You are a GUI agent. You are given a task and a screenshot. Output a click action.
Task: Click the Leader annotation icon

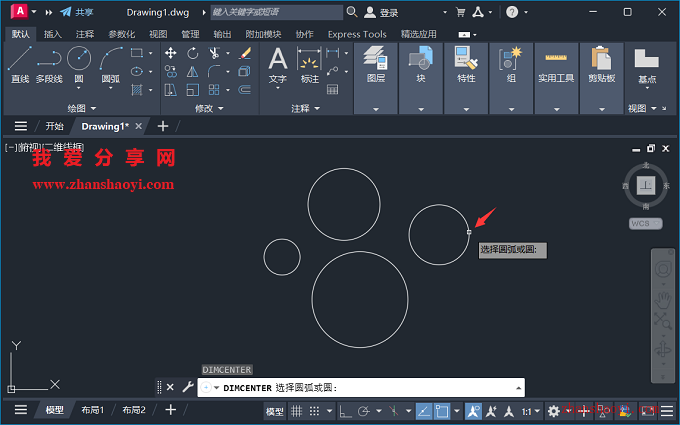(x=333, y=71)
